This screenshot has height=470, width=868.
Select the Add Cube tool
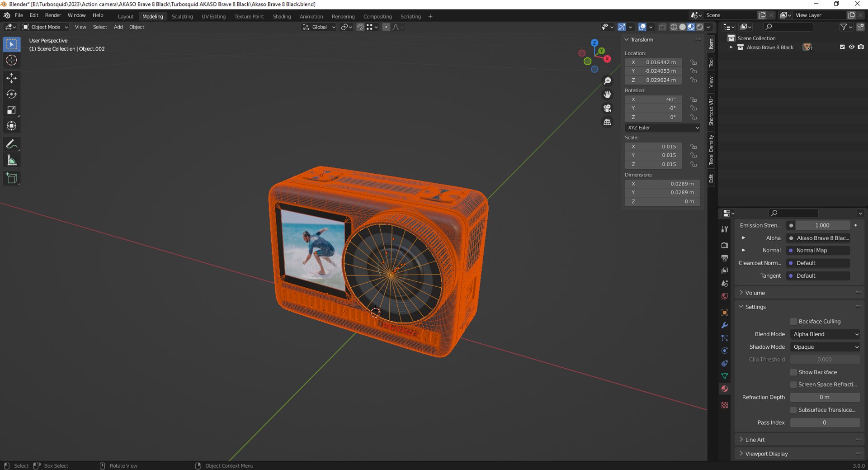pyautogui.click(x=12, y=178)
